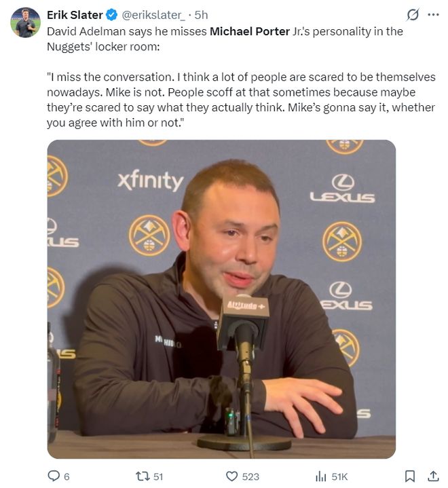Click the Erik Slater display name

click(75, 15)
